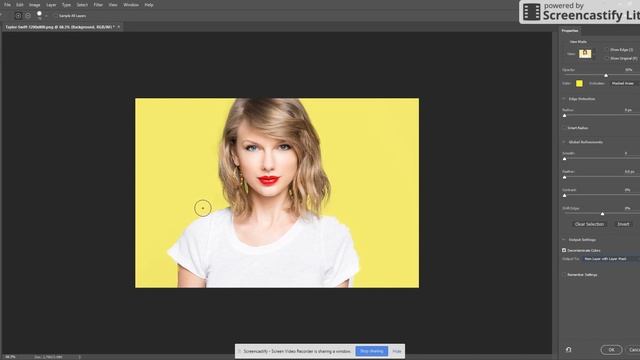Adjust the Opacity slider handle
Image resolution: width=640 pixels, height=360 pixels.
606,76
